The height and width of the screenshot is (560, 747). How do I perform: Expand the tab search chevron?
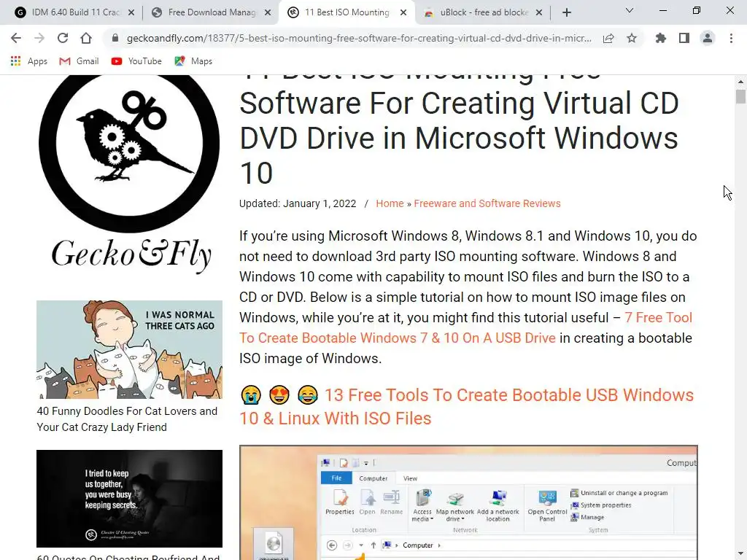tap(630, 10)
